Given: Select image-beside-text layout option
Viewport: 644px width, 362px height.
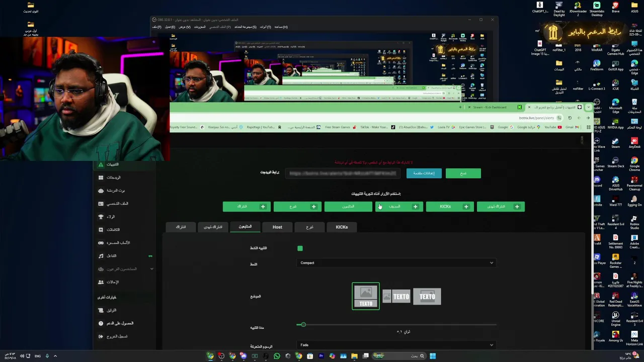Looking at the screenshot, I should click(x=397, y=297).
